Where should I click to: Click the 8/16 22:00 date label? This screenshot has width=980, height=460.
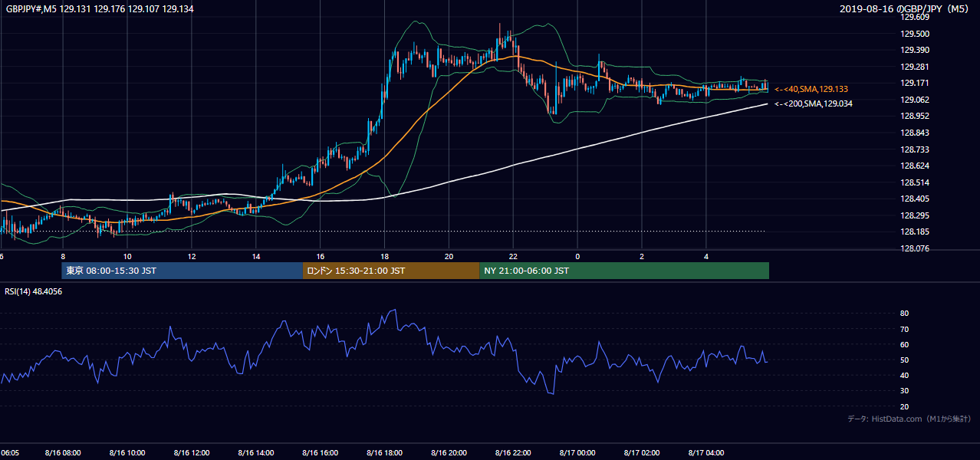pyautogui.click(x=513, y=453)
